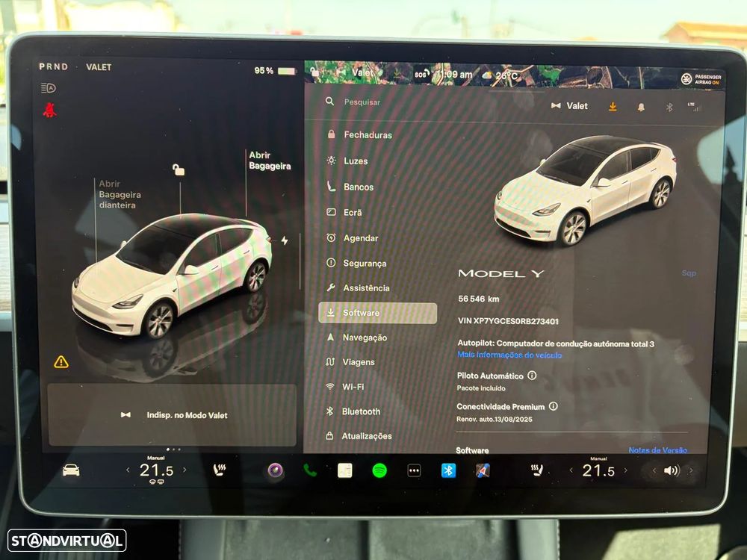
Task: Open Notas de Versão link
Action: point(657,450)
